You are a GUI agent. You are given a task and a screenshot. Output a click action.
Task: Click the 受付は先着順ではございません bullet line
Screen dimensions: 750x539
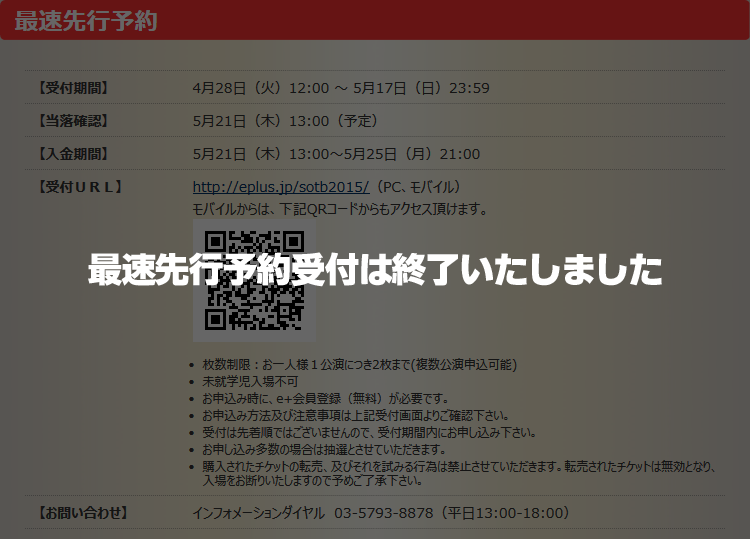[369, 432]
